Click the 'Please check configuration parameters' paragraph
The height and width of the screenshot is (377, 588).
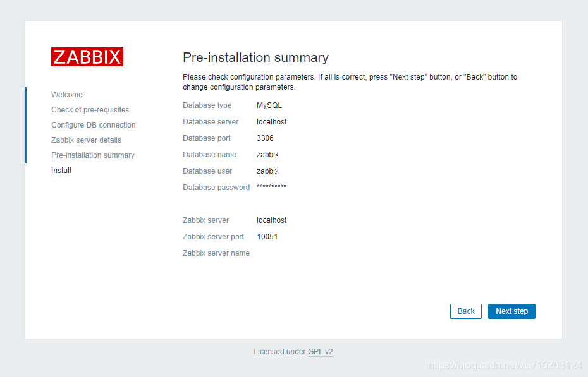pyautogui.click(x=350, y=82)
